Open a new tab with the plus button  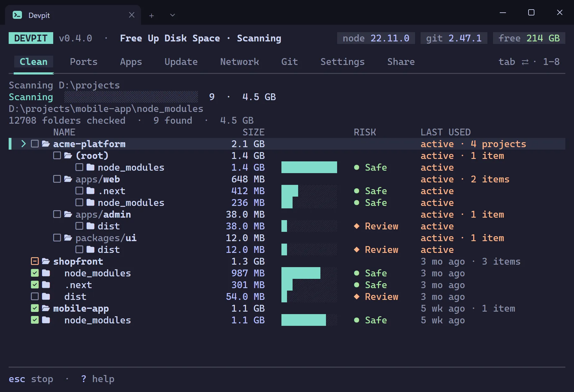pos(152,15)
